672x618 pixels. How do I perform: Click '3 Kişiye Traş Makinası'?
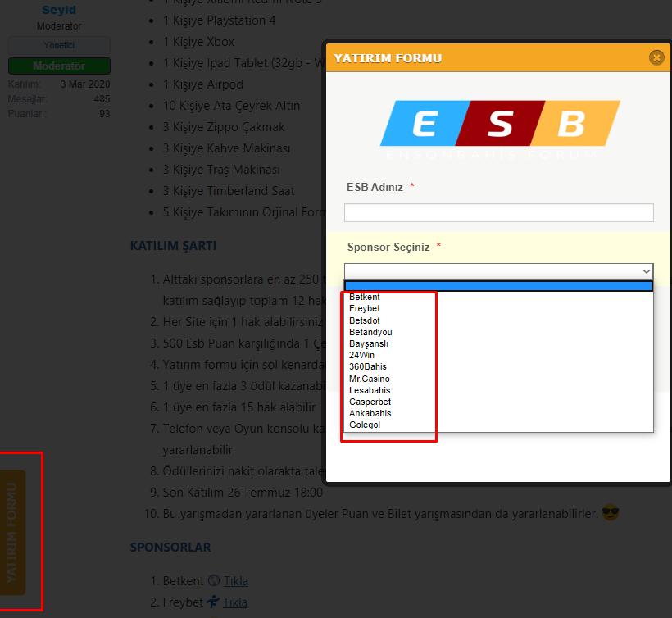point(221,170)
